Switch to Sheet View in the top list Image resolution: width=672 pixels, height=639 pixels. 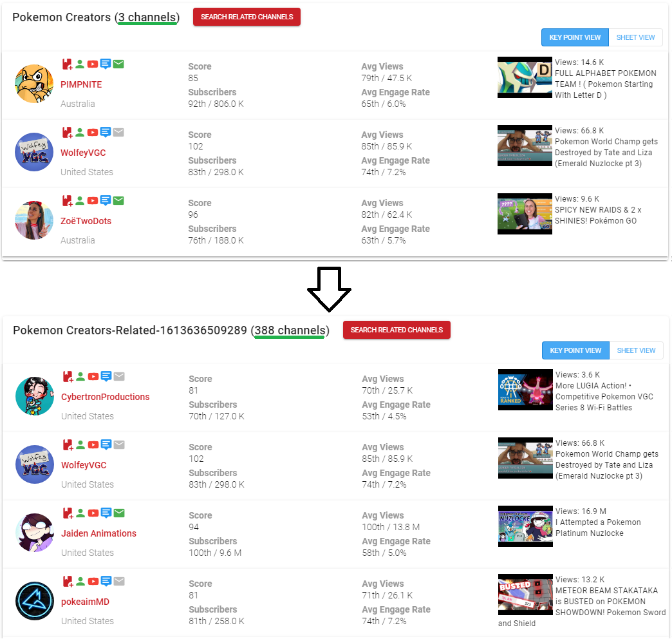point(635,37)
